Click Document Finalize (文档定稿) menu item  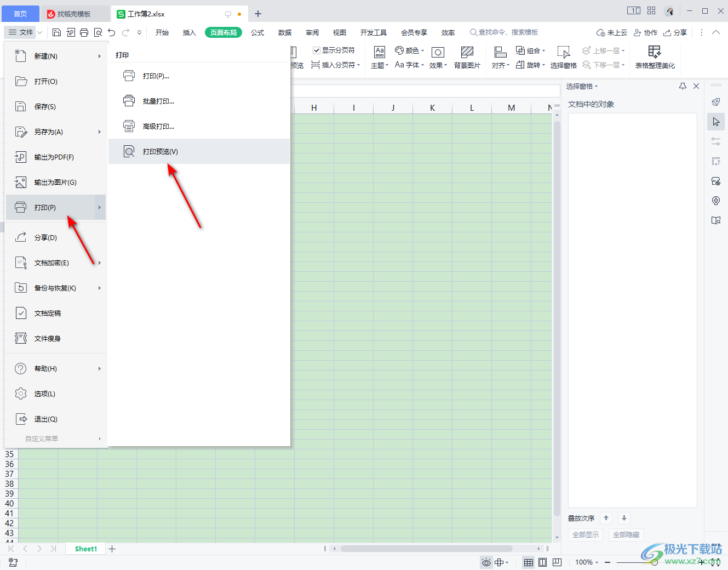(x=55, y=313)
